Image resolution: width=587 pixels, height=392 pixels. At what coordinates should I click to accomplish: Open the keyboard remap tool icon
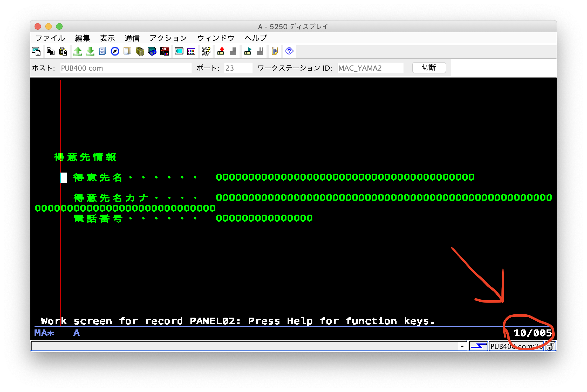(x=206, y=51)
